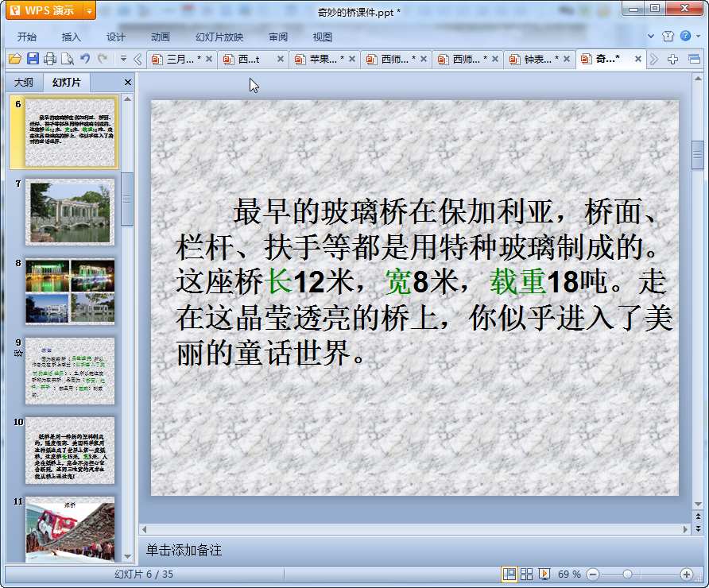Switch to normal view in status bar

pyautogui.click(x=509, y=574)
